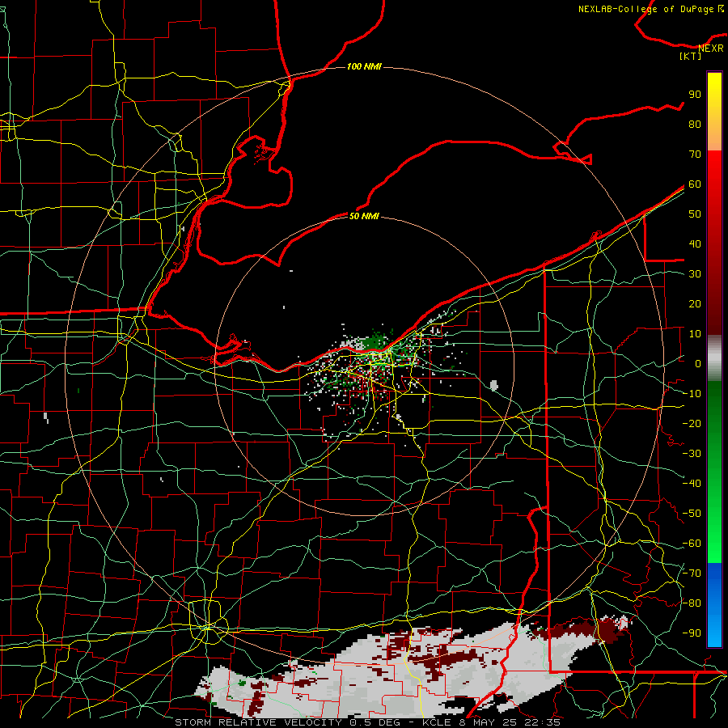Click the NEXR label above the scale
Viewport: 728px width, 728px height.
click(711, 49)
